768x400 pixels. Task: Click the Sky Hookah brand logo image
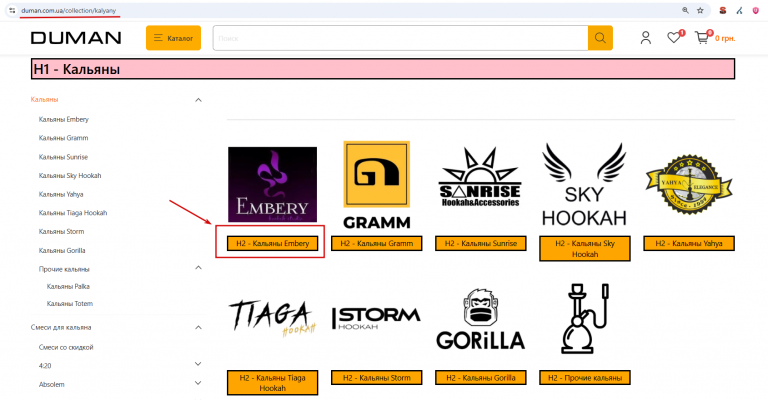(584, 185)
